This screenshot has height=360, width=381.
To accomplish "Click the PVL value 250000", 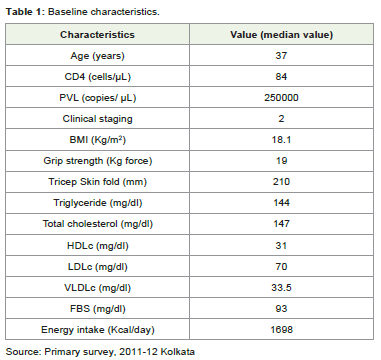I will point(281,98).
